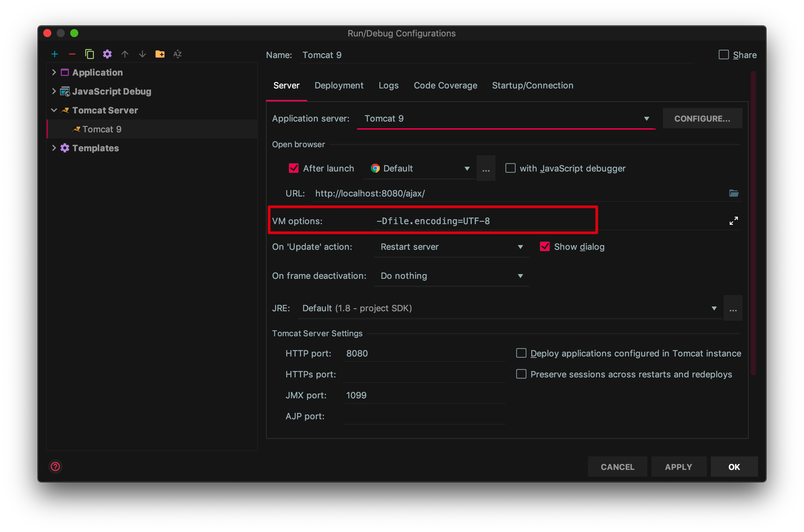
Task: Switch to the Deployment tab
Action: [x=339, y=85]
